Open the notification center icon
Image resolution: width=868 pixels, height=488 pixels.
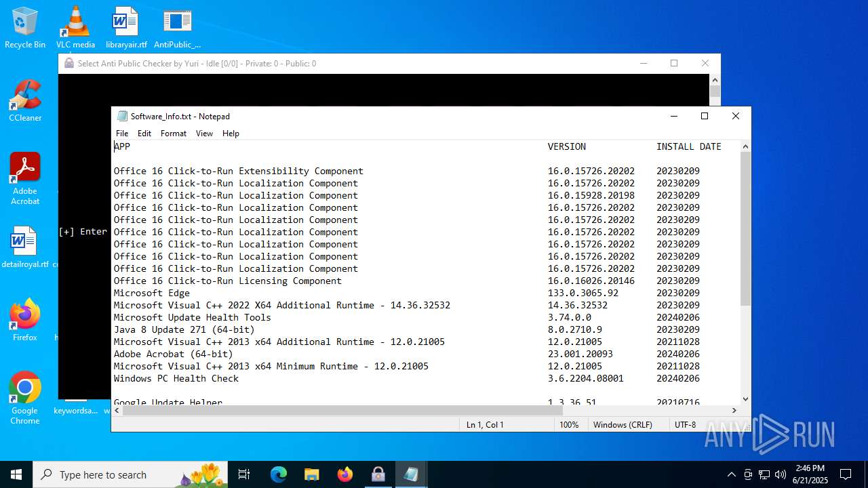pos(846,474)
